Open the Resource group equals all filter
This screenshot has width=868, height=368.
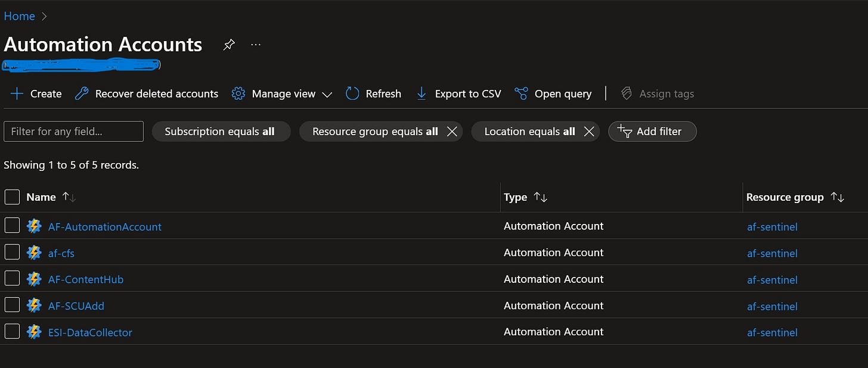pos(375,132)
